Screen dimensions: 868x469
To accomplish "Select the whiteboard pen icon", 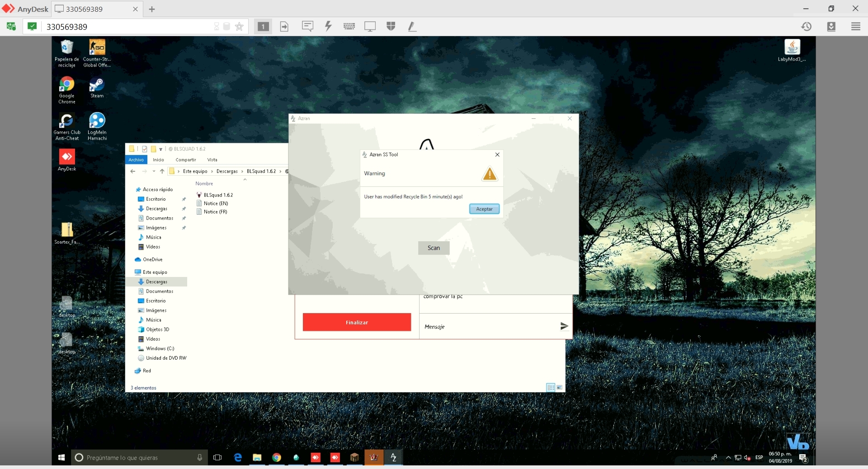I will pos(412,27).
